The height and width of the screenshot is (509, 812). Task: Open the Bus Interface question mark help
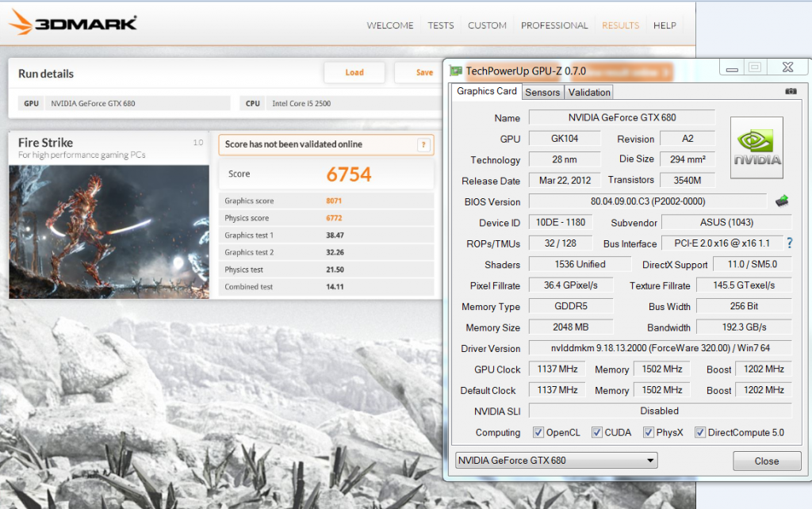click(x=790, y=243)
